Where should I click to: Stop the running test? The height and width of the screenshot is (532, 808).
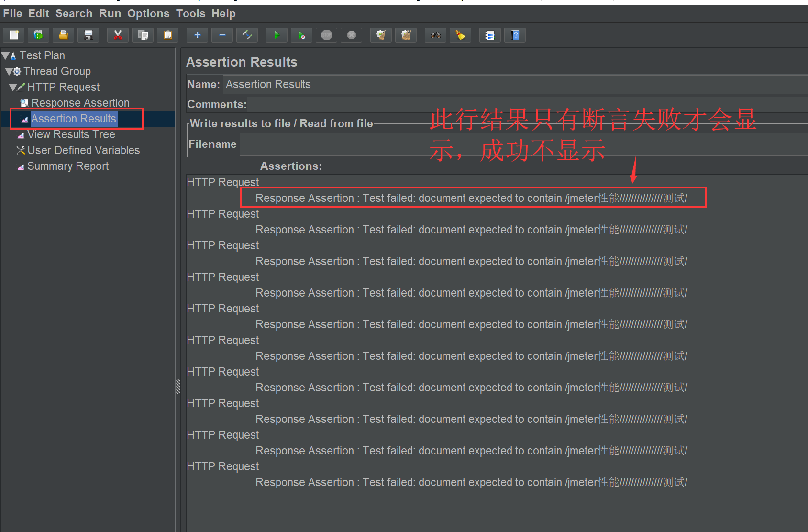(326, 35)
